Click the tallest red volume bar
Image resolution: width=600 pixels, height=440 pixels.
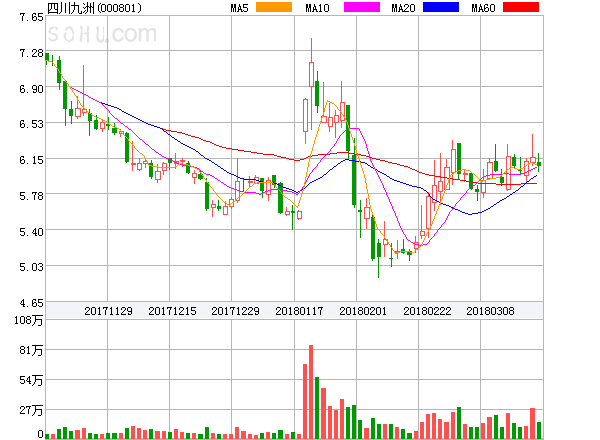pyautogui.click(x=311, y=391)
